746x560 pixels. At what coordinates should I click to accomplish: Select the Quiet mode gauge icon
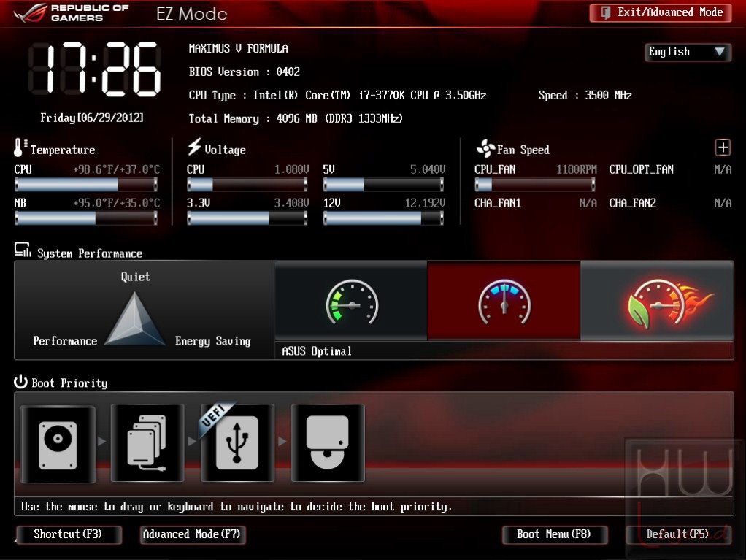click(352, 302)
